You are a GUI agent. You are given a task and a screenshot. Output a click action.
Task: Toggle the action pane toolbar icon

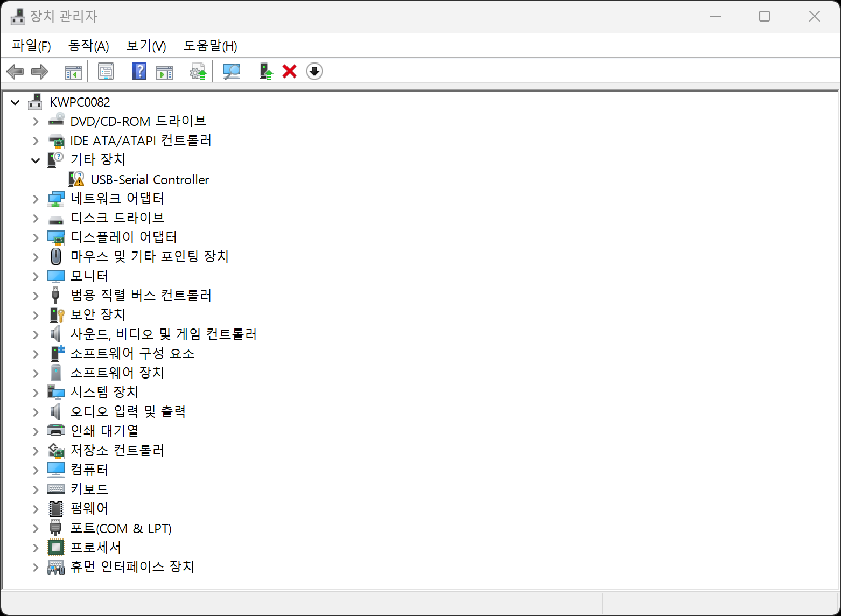tap(164, 71)
